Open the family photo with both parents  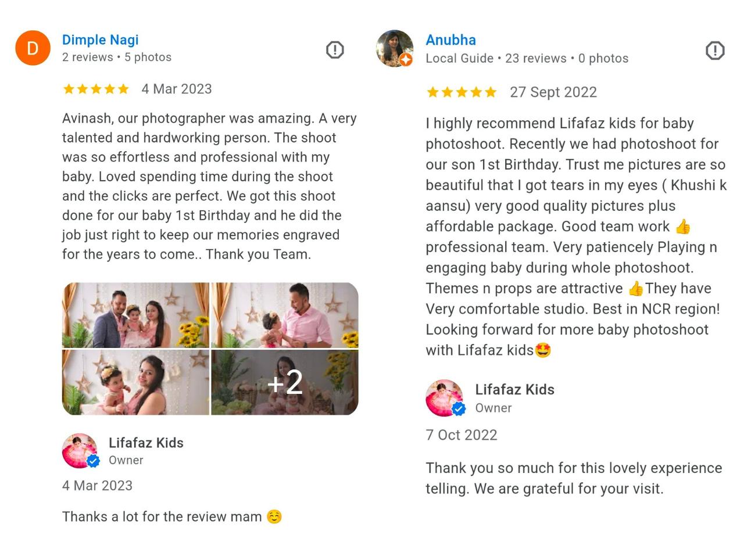(135, 315)
